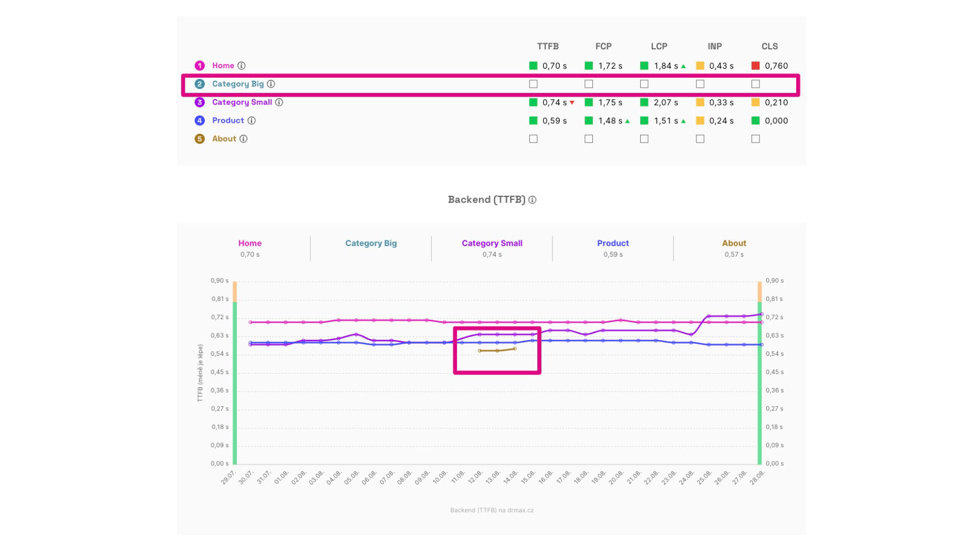Select Home tab in TTFB chart
The image size is (980, 551).
click(x=249, y=248)
